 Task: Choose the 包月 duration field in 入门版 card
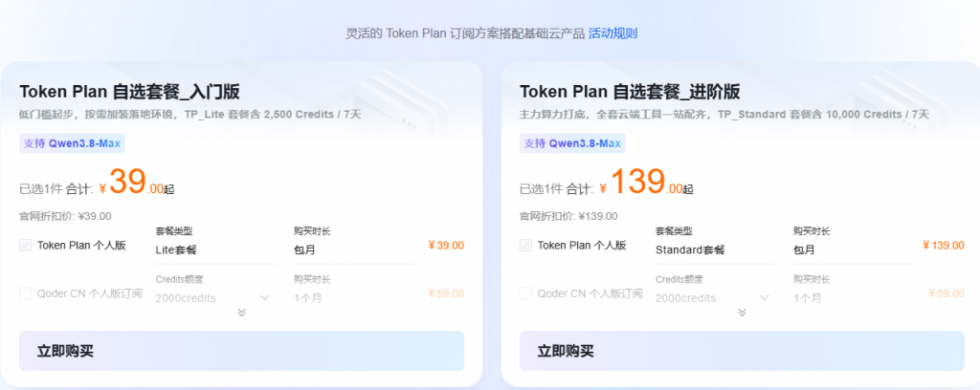click(353, 250)
